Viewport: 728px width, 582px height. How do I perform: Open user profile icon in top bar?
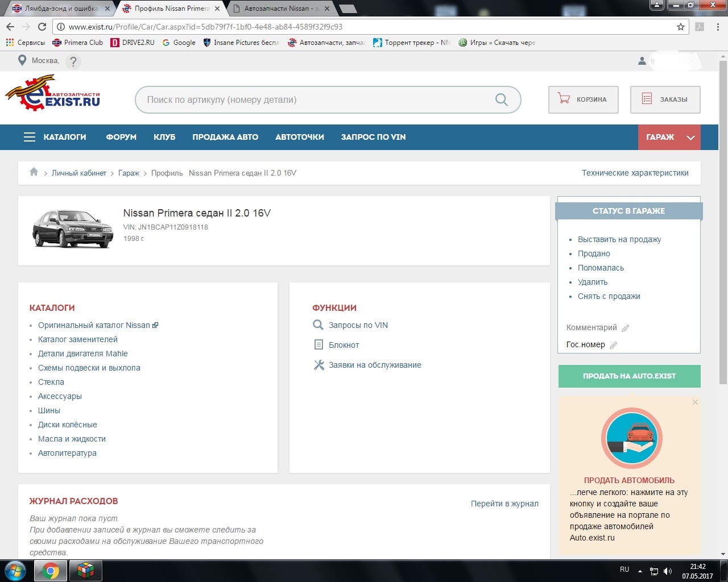(642, 61)
